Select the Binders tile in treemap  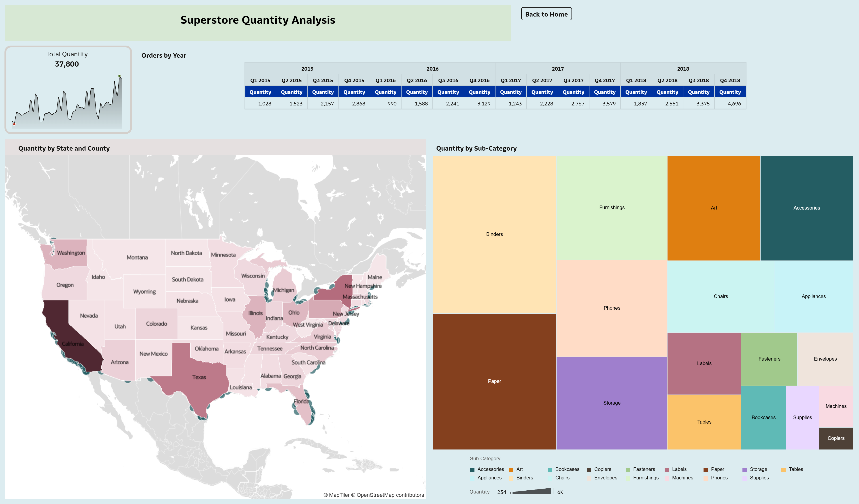coord(494,234)
